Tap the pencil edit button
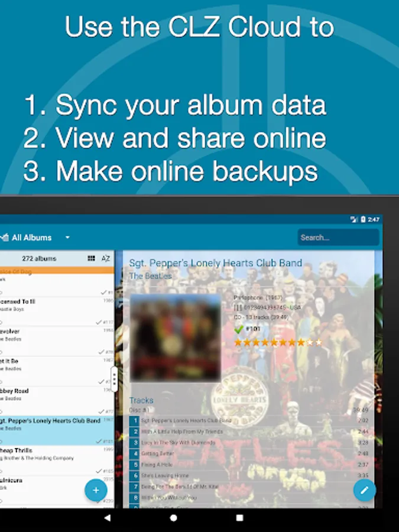 tap(364, 490)
